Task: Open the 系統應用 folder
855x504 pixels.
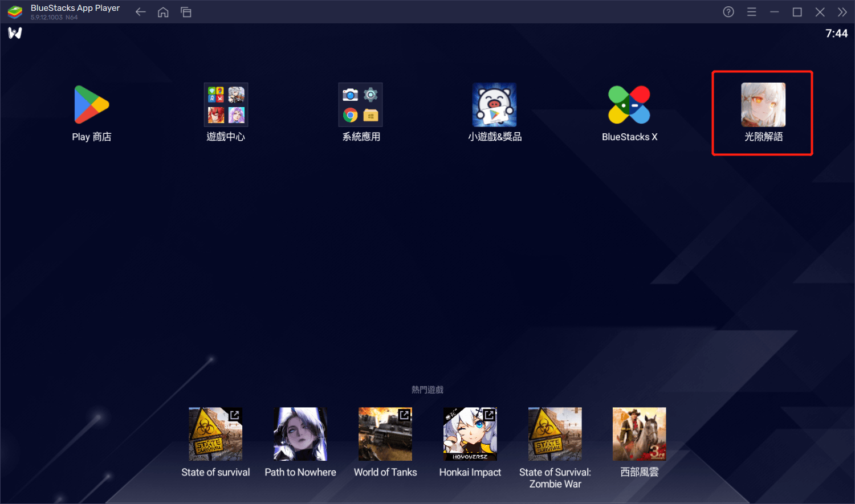Action: [x=361, y=105]
